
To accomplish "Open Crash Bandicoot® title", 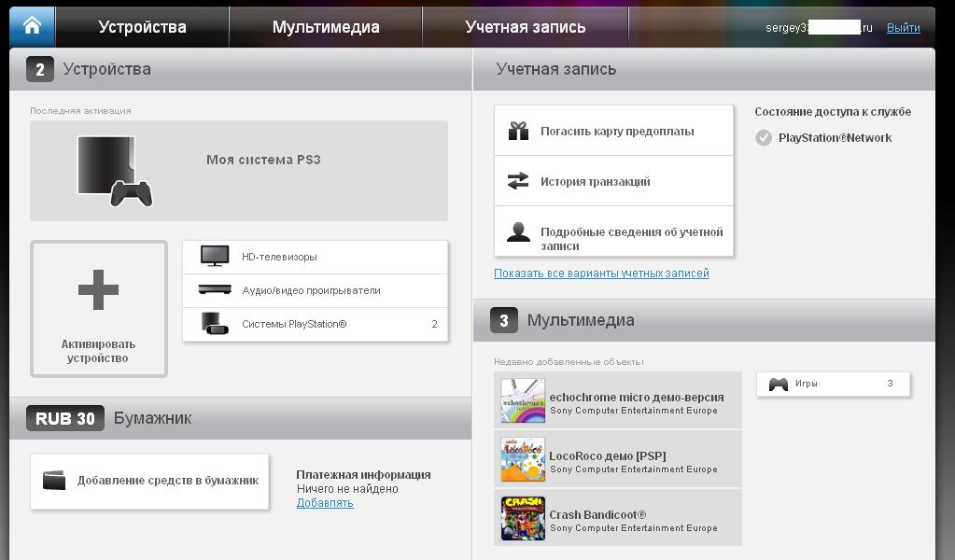I will [x=597, y=514].
